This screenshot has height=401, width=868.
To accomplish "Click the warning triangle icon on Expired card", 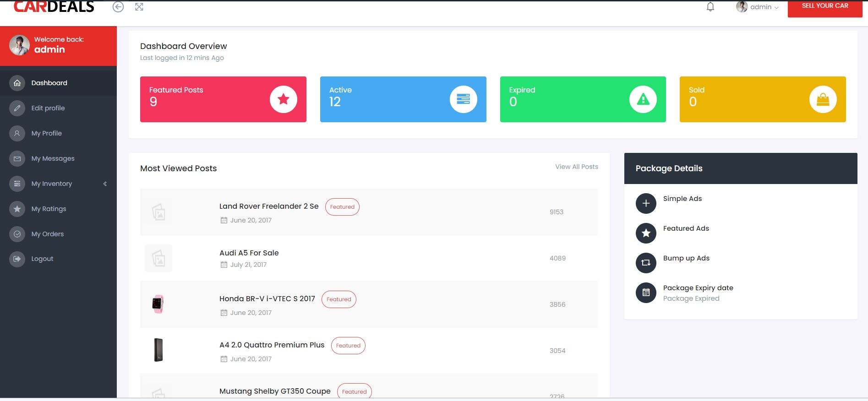I will pos(643,99).
